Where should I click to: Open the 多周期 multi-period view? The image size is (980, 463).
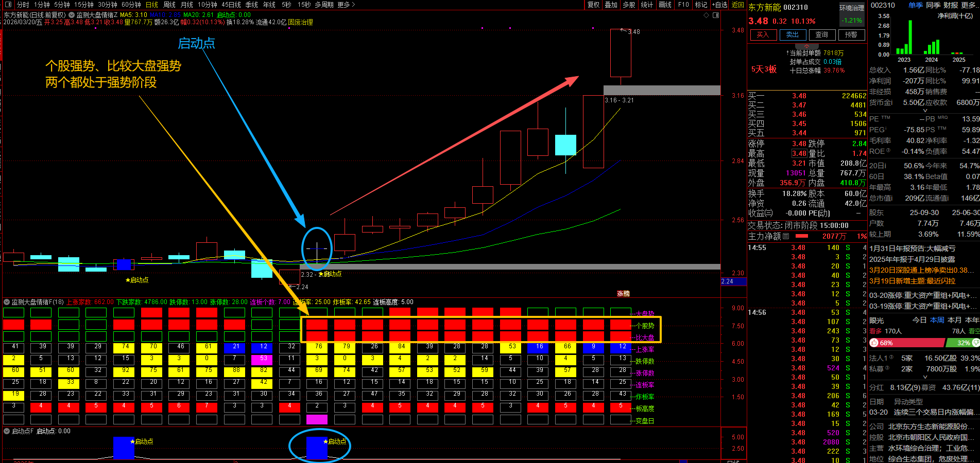[x=324, y=5]
